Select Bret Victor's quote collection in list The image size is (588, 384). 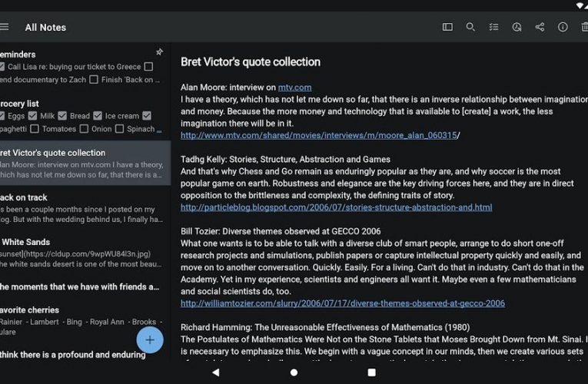click(x=85, y=163)
